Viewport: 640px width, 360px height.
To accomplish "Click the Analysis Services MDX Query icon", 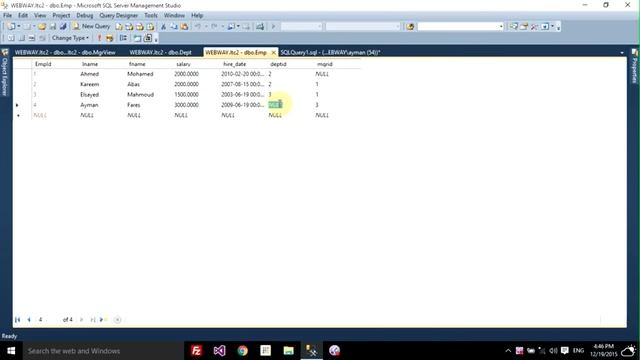I will 129,27.
